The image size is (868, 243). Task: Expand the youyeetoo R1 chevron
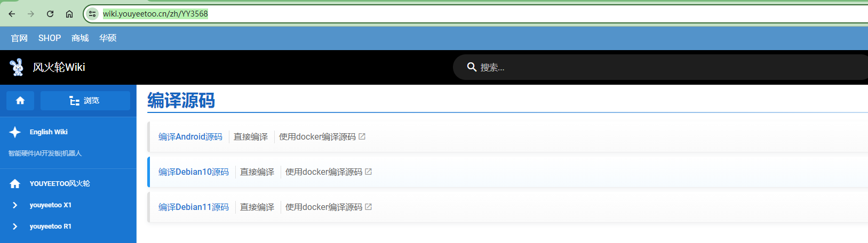(15, 226)
